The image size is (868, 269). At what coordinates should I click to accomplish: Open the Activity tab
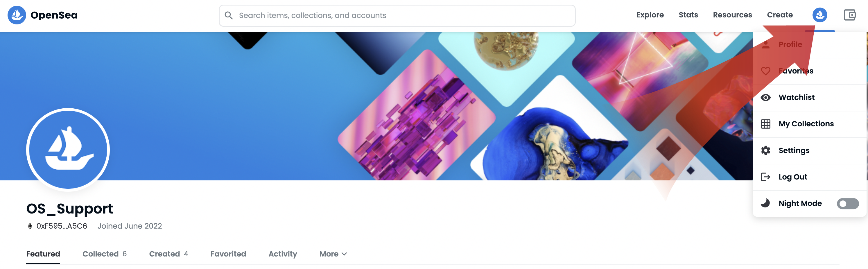pyautogui.click(x=283, y=254)
